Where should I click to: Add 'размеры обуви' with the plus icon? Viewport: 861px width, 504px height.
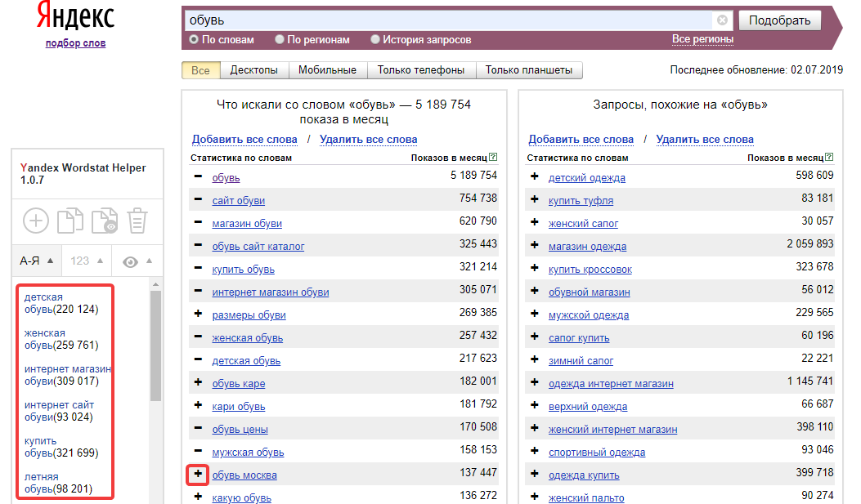pyautogui.click(x=198, y=314)
